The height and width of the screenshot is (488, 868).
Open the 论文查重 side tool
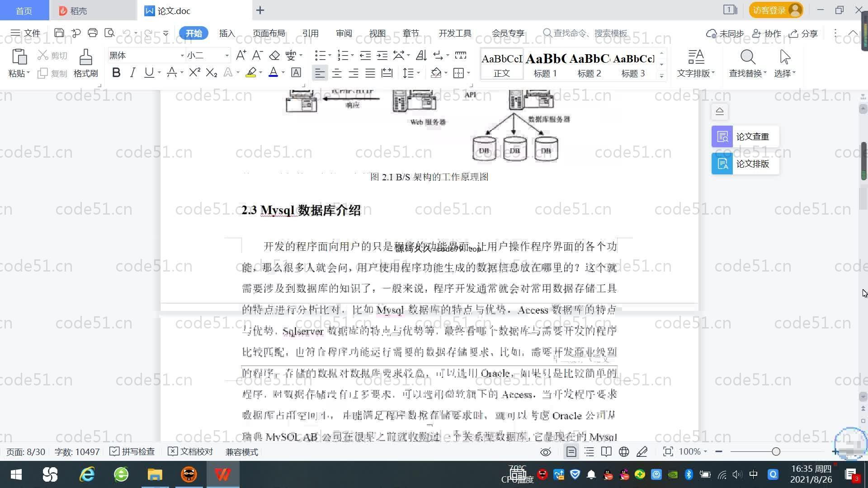pos(745,136)
